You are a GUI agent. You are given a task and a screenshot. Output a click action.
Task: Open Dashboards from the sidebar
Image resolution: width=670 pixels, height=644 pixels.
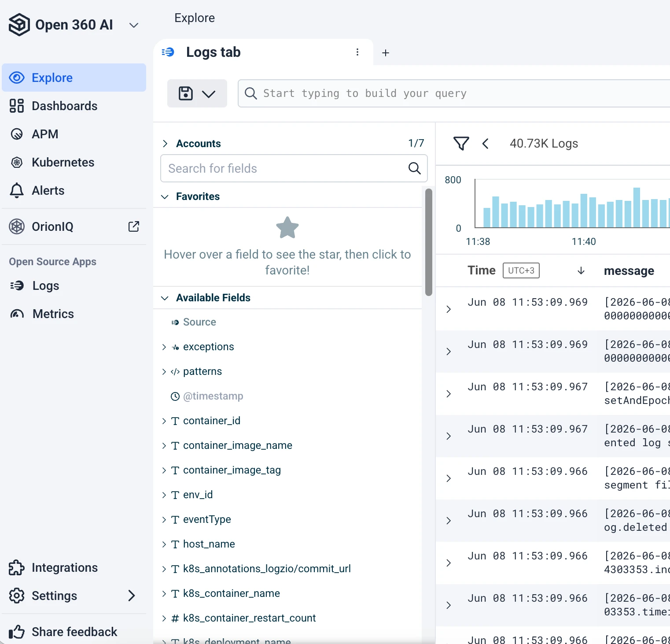coord(74,106)
